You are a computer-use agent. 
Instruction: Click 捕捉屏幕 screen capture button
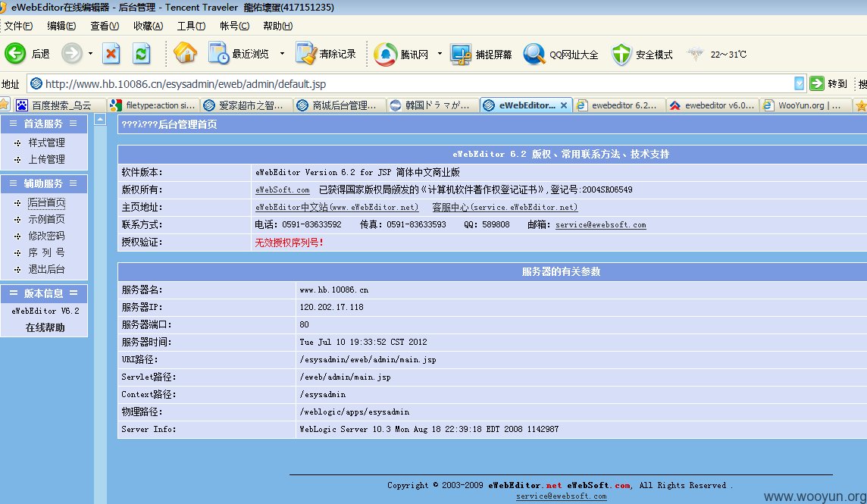[480, 54]
